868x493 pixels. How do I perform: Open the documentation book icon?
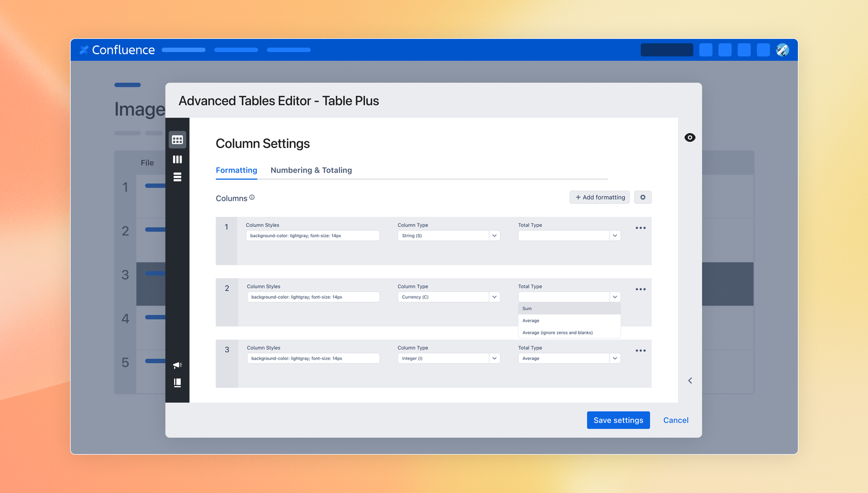pos(177,382)
